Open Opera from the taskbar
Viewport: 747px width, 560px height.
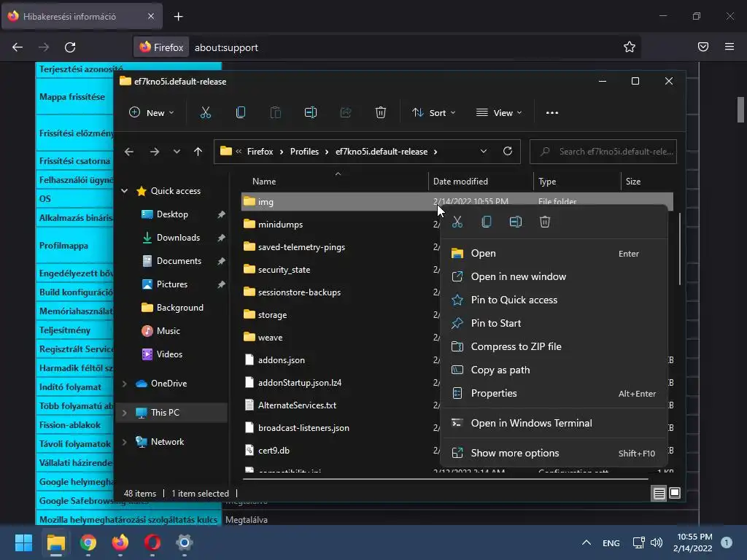pos(152,542)
